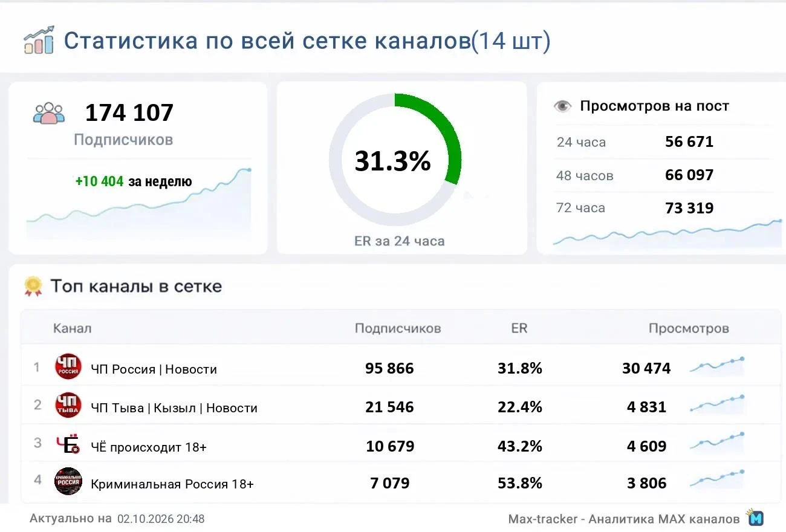Open the Криминальная Россия channel avatar

pos(68,481)
